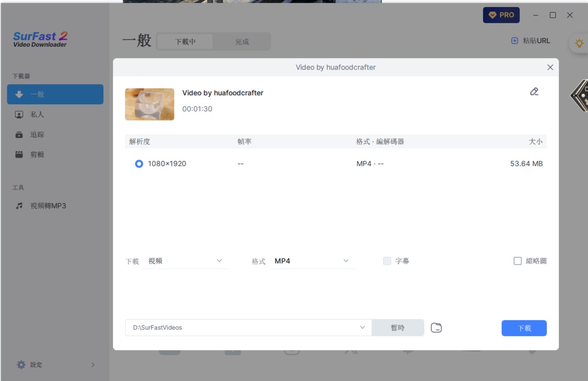
Task: Toggle the 字幕 subtitles checkbox
Action: (387, 261)
